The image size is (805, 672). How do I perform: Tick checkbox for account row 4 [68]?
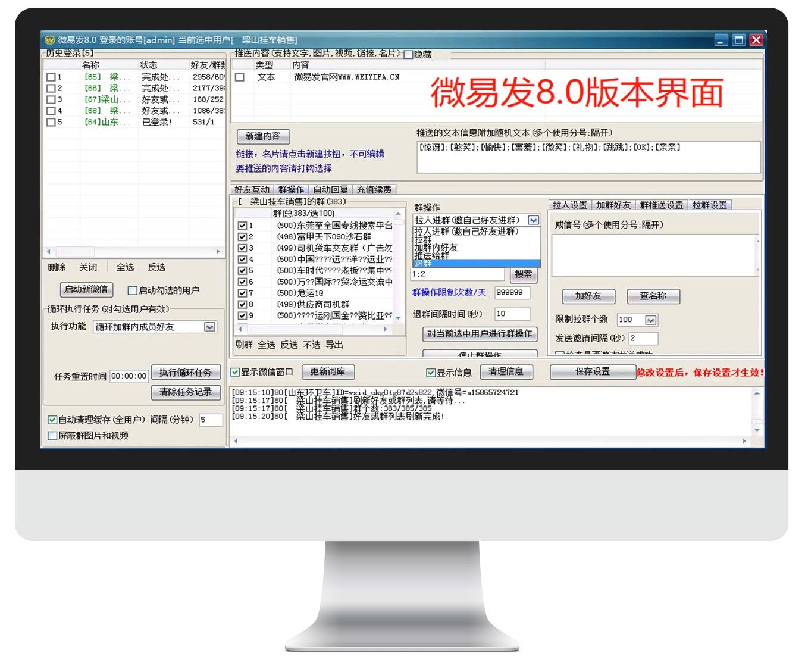tap(51, 111)
